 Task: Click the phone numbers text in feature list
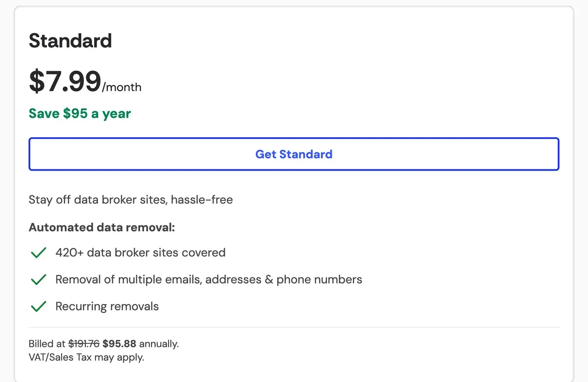click(319, 280)
